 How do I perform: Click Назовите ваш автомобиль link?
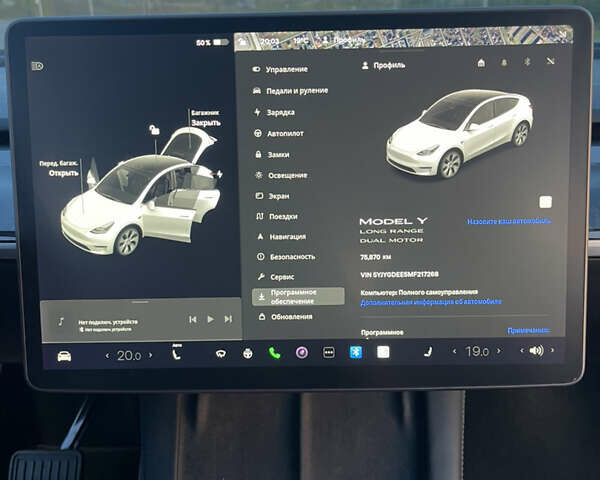509,221
